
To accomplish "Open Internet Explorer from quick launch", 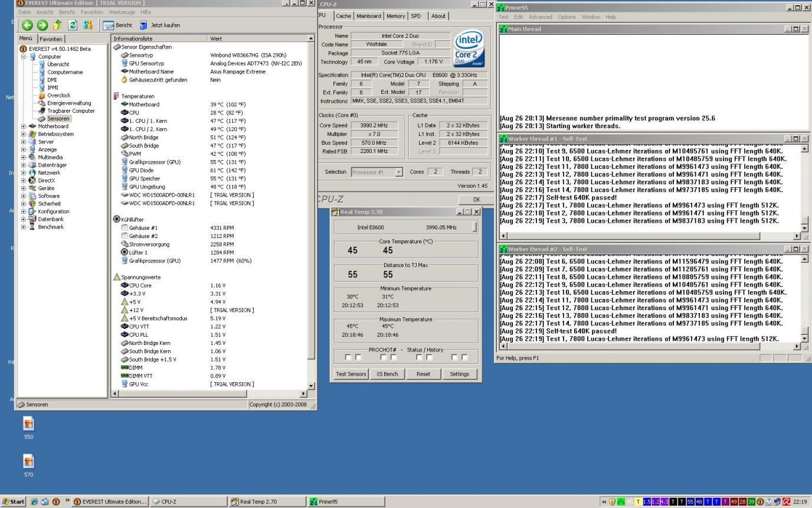I will click(34, 502).
